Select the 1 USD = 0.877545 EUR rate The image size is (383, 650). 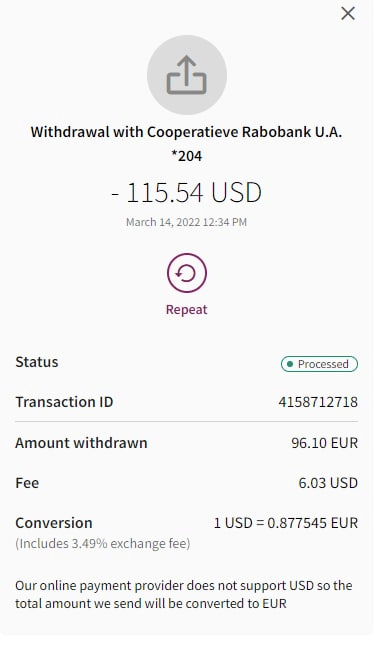click(286, 523)
